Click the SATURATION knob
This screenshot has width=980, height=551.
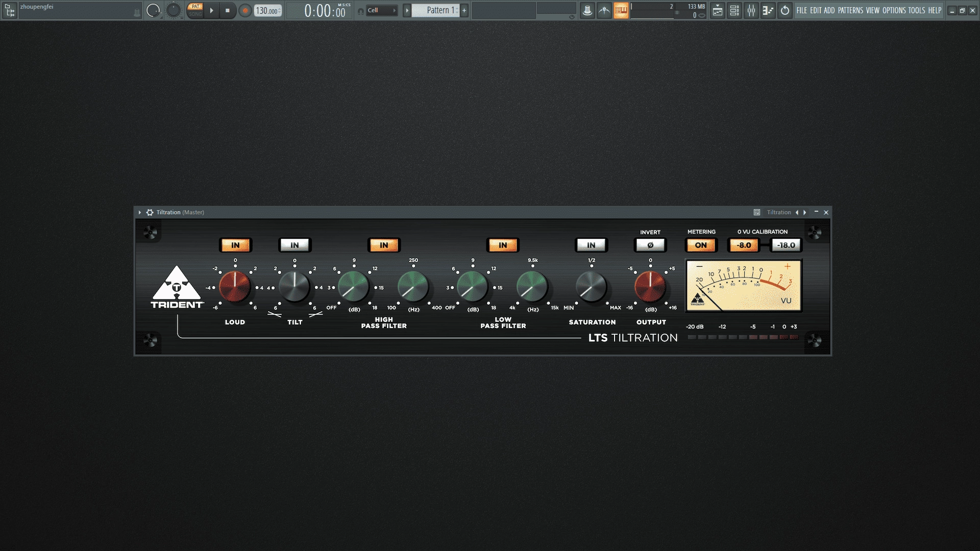[591, 287]
